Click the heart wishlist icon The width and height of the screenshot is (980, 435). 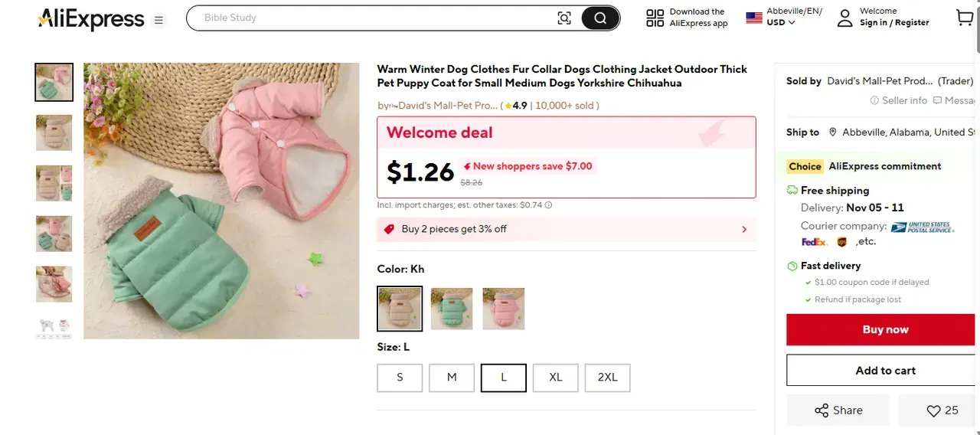(933, 411)
